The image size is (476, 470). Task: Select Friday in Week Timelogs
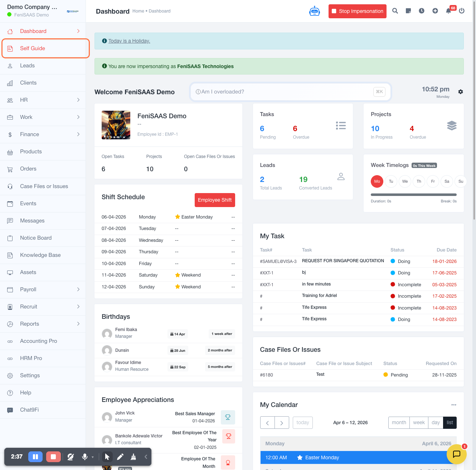pos(433,182)
